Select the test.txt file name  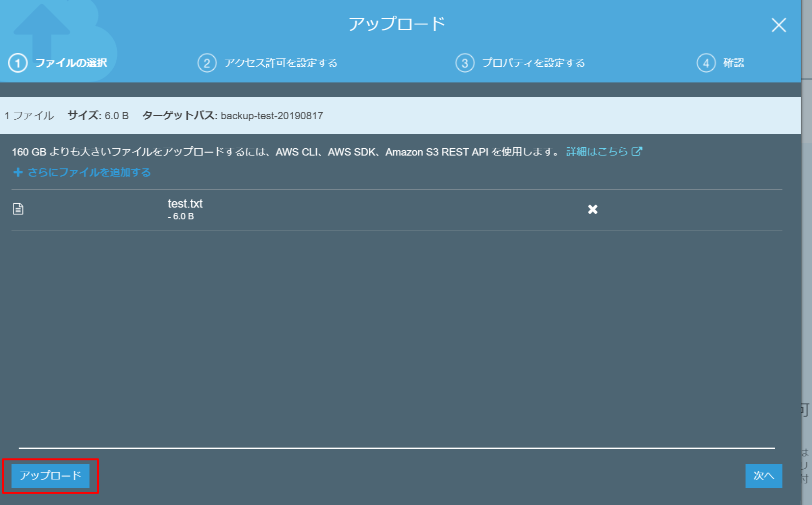(185, 204)
